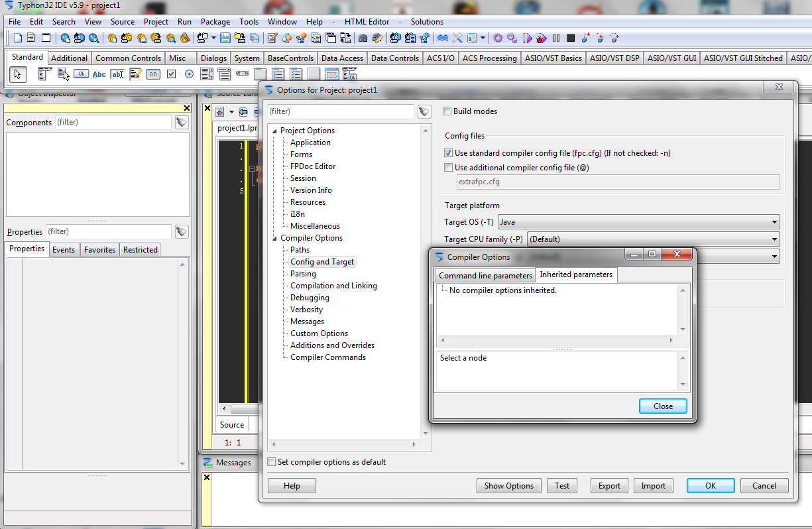Switch to Command line parameters tab
The width and height of the screenshot is (812, 529).
pos(485,276)
